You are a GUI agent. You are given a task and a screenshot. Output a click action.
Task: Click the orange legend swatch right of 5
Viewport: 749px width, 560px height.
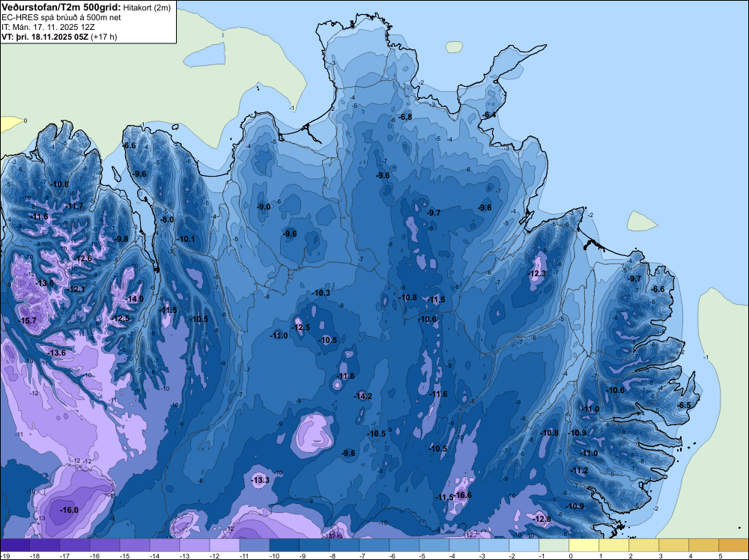(734, 545)
